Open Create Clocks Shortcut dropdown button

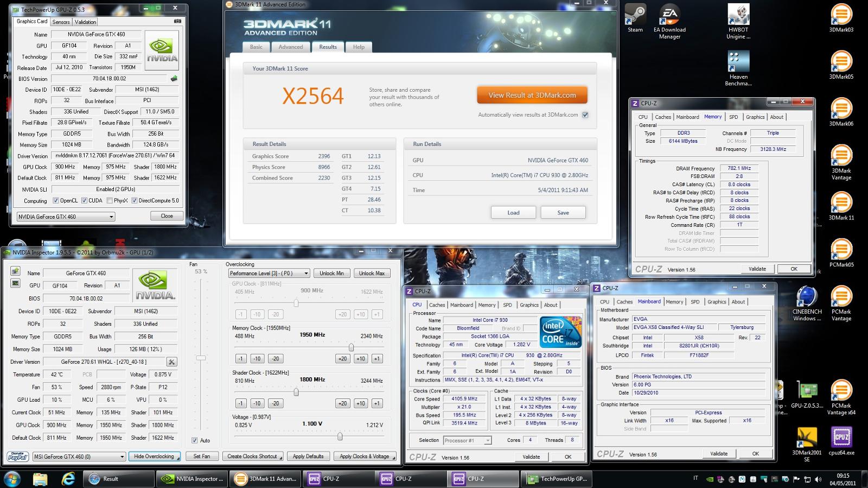pos(252,457)
